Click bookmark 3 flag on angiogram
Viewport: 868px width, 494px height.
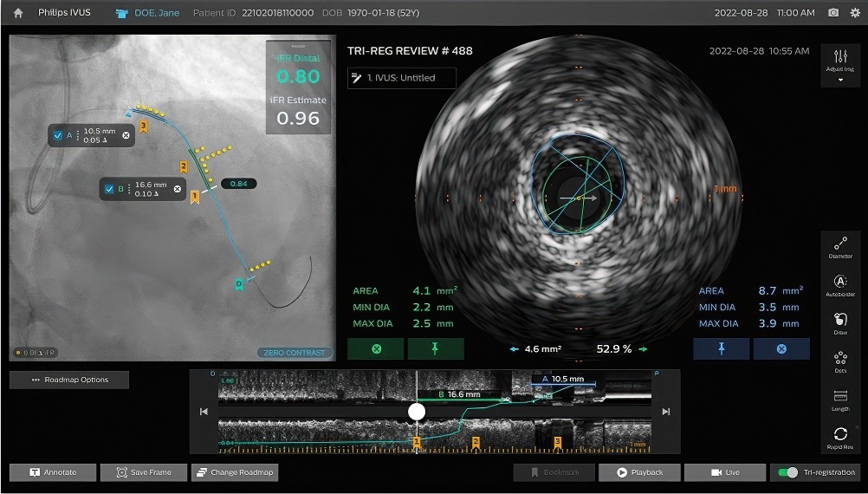144,127
